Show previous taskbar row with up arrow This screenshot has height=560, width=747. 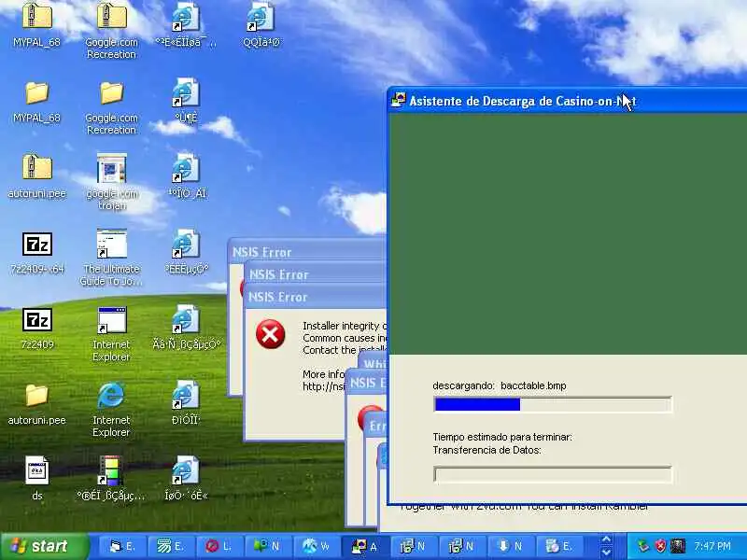tap(606, 540)
